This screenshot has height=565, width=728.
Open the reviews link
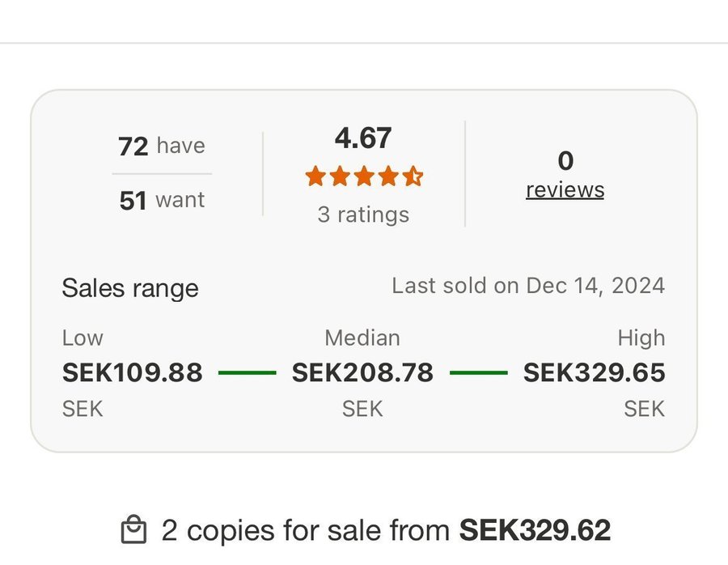(x=565, y=189)
